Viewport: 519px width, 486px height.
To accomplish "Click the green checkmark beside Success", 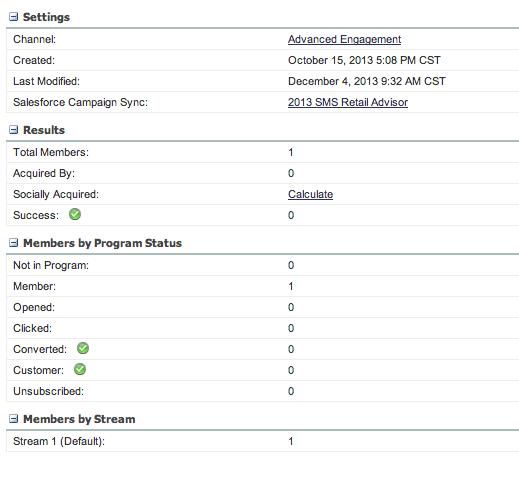I will (x=75, y=214).
